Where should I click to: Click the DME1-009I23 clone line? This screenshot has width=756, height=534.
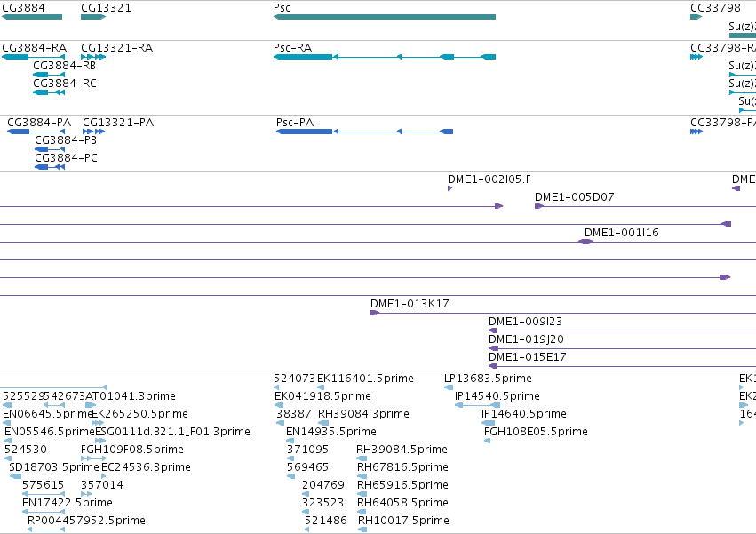tap(622, 331)
